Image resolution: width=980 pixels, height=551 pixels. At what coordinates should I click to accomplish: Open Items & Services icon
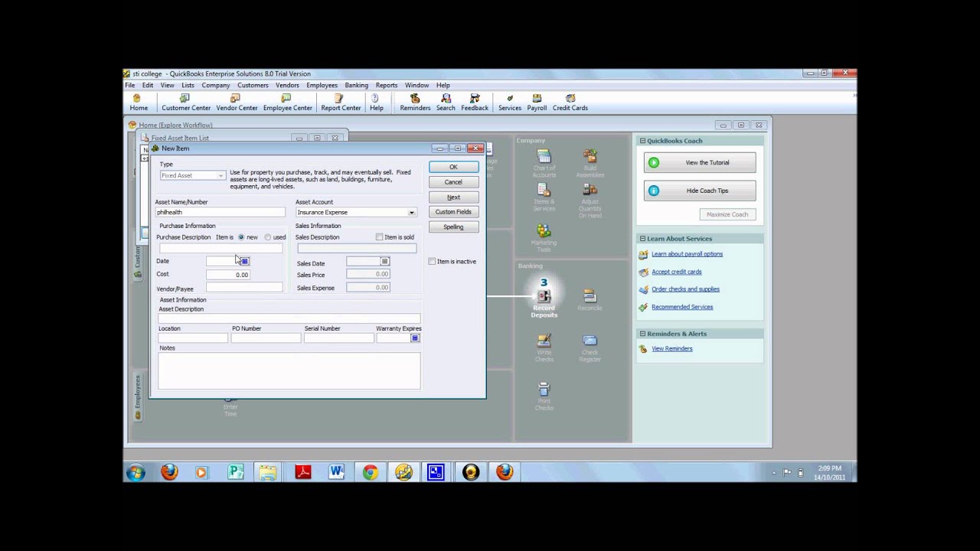[x=544, y=197]
